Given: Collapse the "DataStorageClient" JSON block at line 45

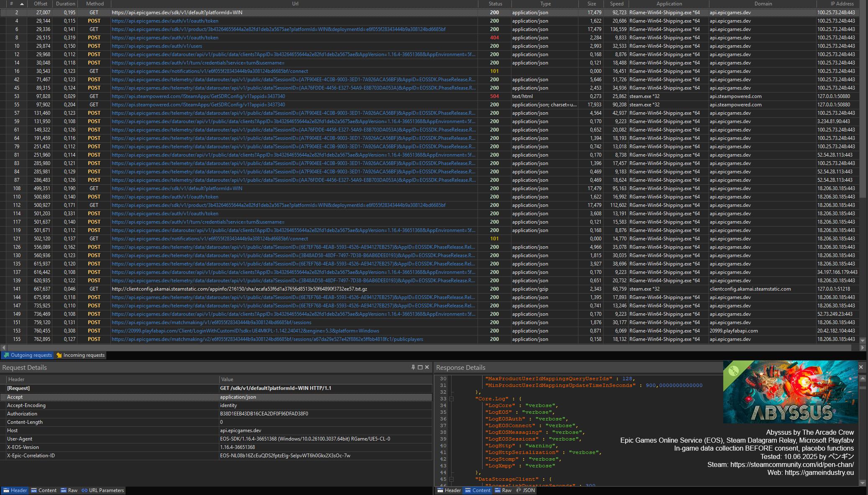Looking at the screenshot, I should click(x=451, y=479).
